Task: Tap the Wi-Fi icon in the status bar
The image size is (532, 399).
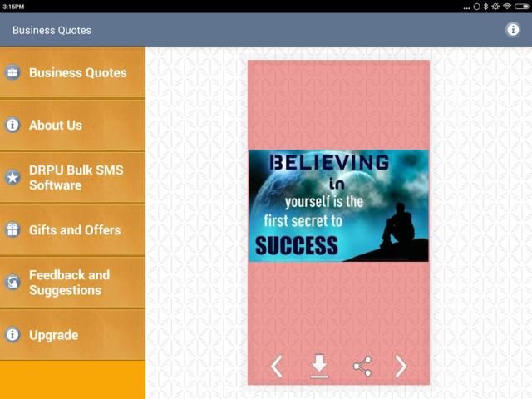Action: coord(506,6)
